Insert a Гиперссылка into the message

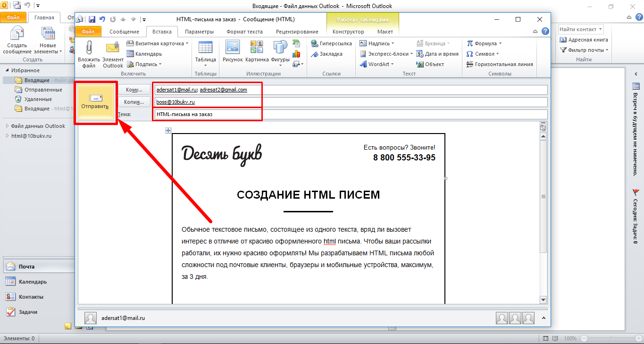pyautogui.click(x=332, y=43)
